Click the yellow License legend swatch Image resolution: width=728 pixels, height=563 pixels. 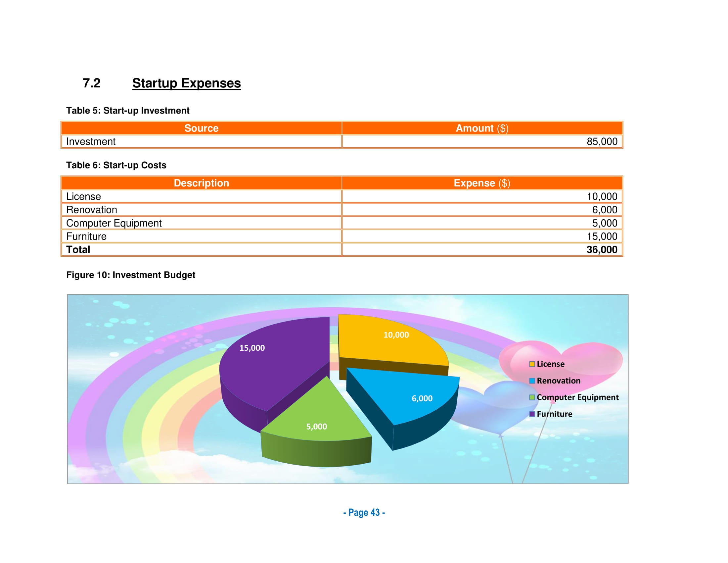[x=532, y=364]
